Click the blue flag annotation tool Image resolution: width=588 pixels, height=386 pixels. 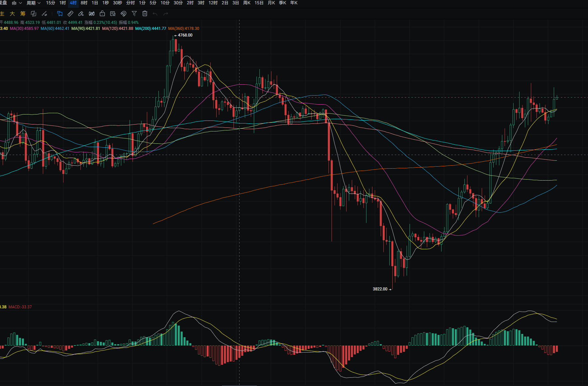[60, 14]
